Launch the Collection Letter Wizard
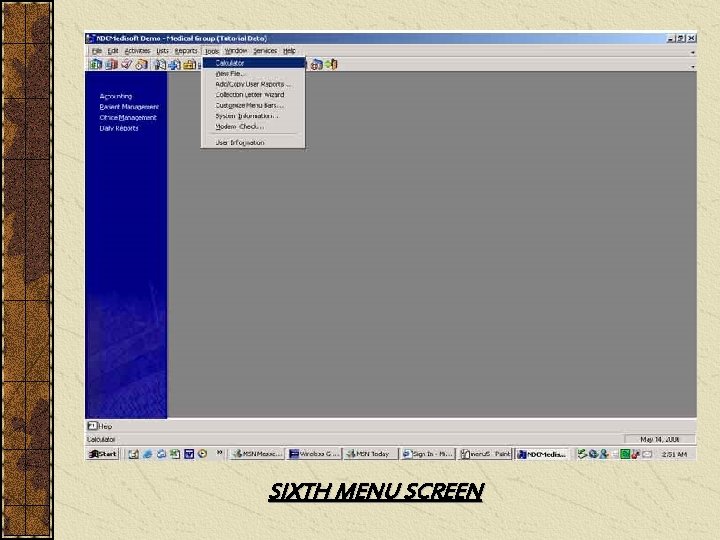Screen dimensions: 720x540 253,95
